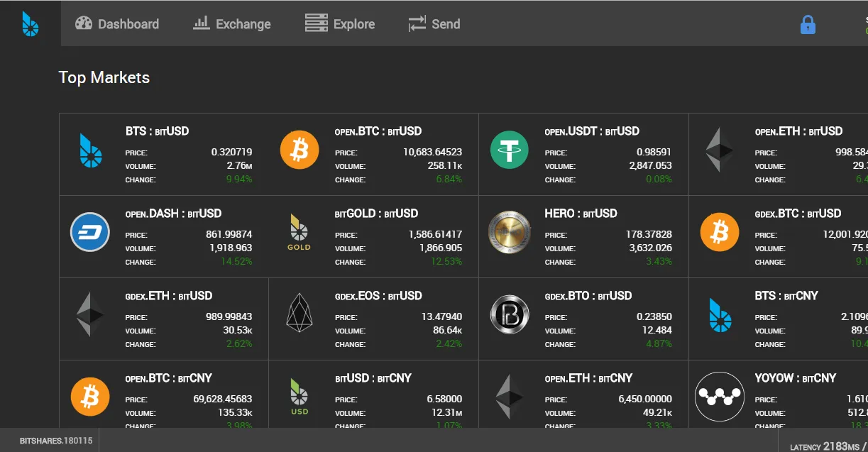
Task: Click the Dash icon in OPEN.DASH : bitUSD card
Action: click(90, 232)
